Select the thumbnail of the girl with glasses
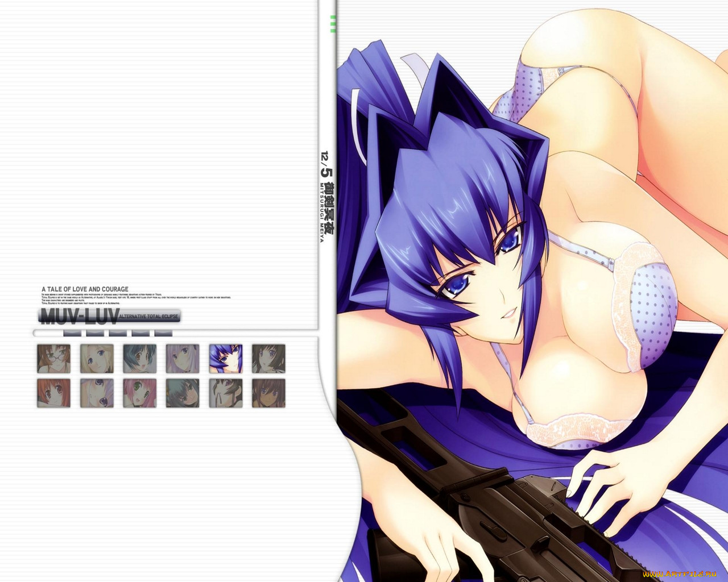Viewport: 728px width, 582px height. 54,359
